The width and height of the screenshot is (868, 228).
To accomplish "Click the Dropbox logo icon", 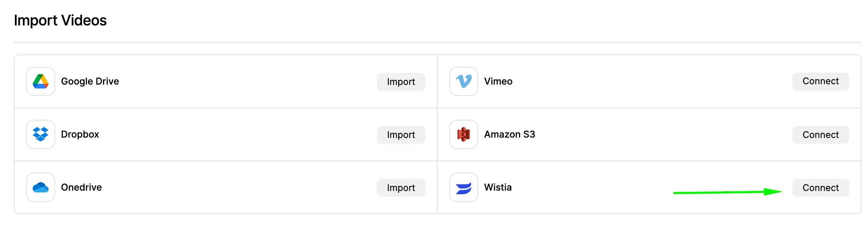I will [x=41, y=134].
